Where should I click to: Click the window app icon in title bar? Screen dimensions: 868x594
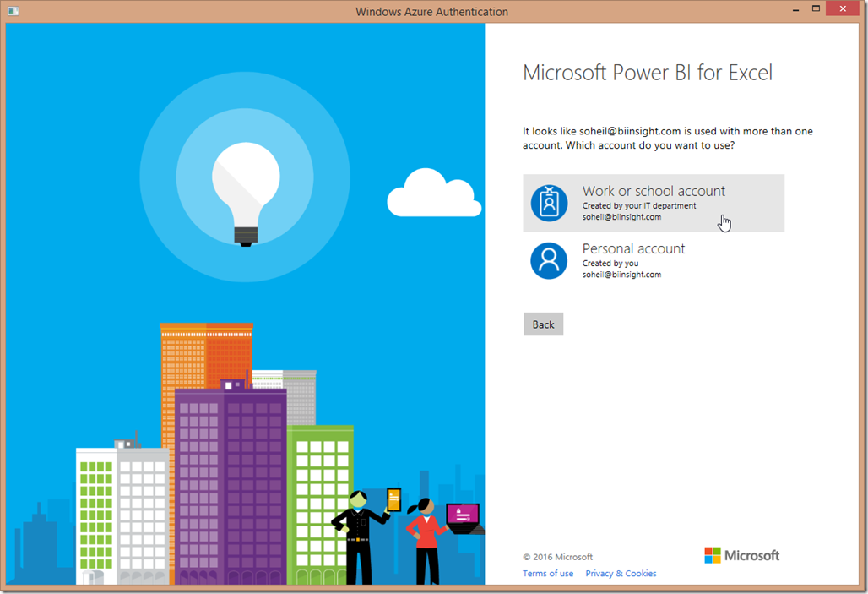tap(14, 11)
